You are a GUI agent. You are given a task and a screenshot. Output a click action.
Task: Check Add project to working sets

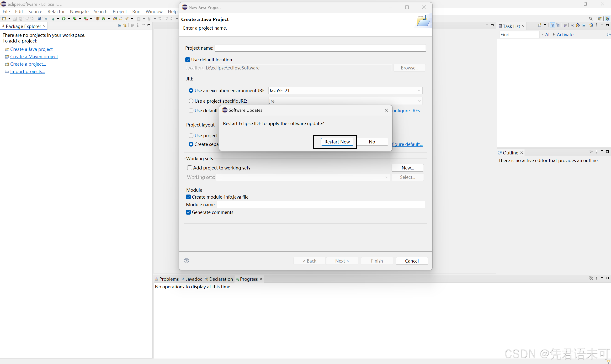pos(189,168)
